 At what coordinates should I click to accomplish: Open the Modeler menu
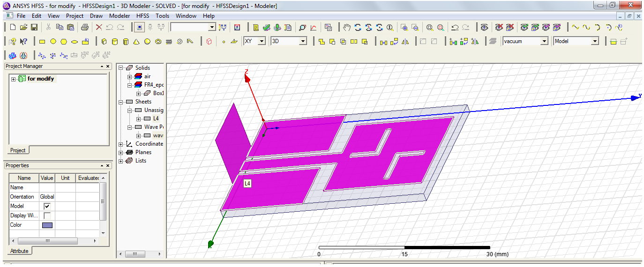tap(120, 15)
